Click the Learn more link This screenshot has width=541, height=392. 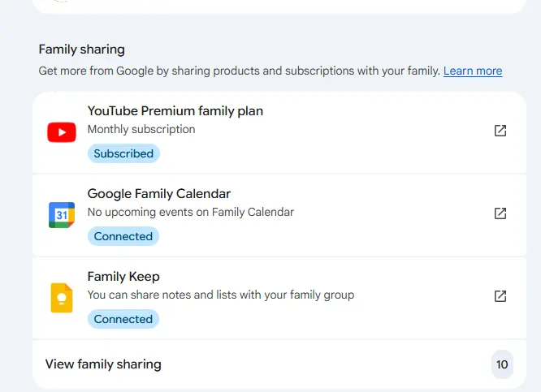point(473,71)
